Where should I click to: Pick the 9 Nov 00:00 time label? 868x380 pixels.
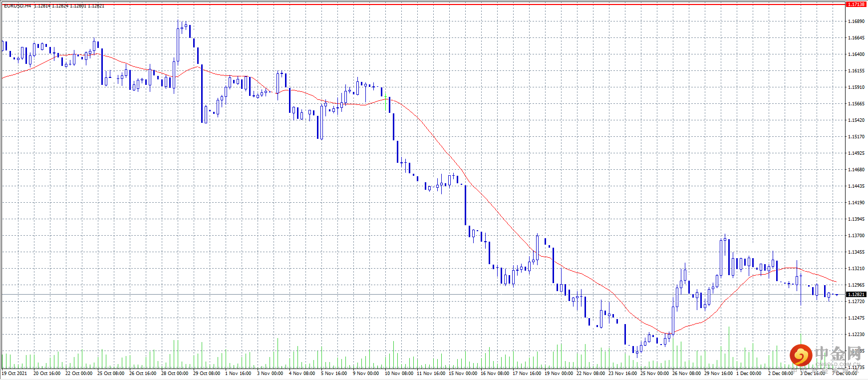[x=366, y=374]
